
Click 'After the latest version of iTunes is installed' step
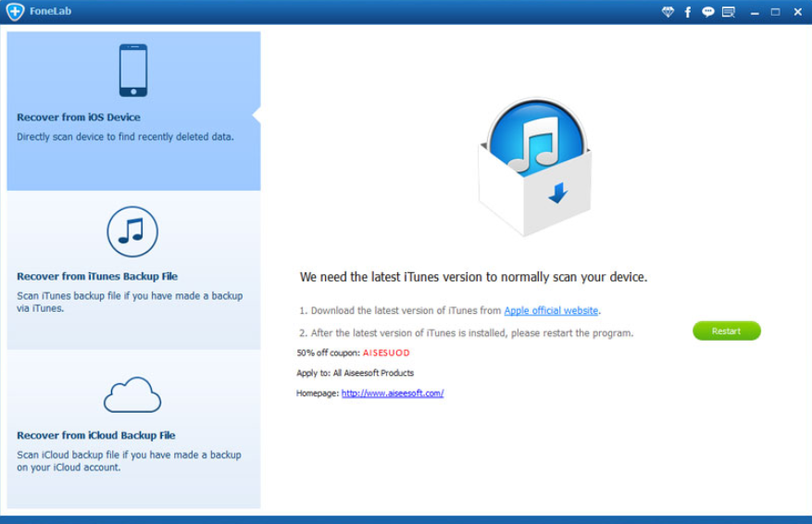point(466,333)
